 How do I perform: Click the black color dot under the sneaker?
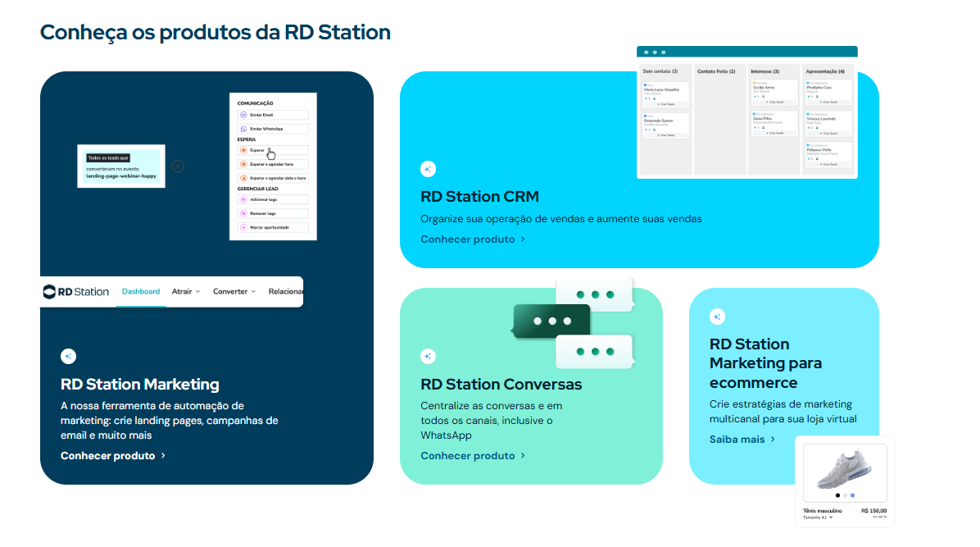[837, 495]
